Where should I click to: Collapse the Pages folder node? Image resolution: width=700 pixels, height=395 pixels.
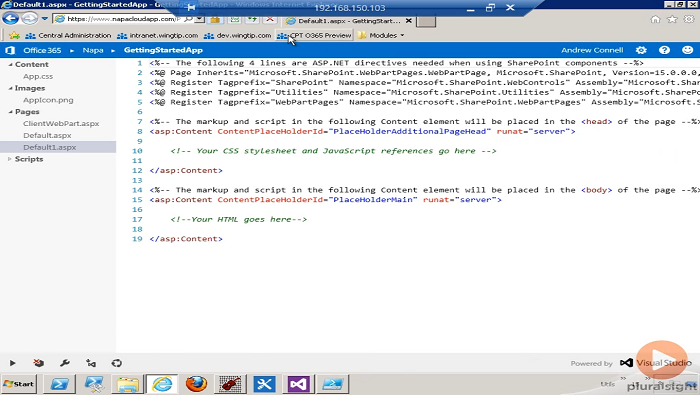(10, 112)
